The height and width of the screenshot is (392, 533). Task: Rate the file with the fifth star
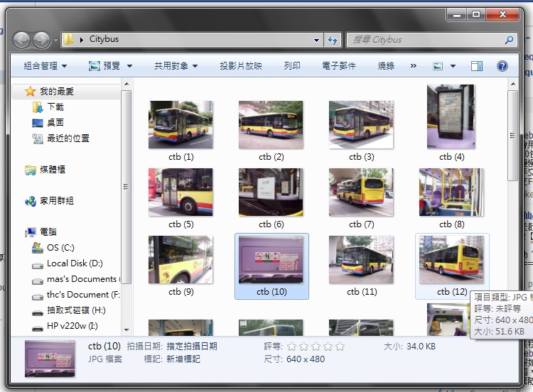click(340, 347)
